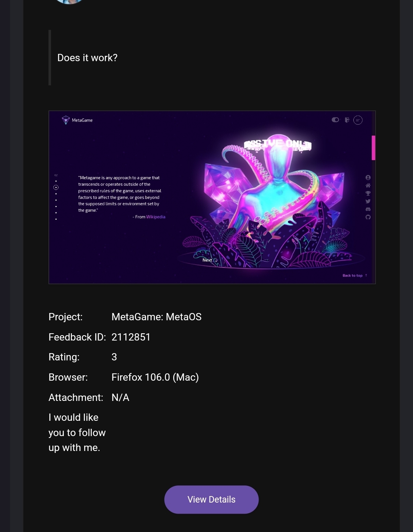Screen dimensions: 413x532
Task: Click the View Details button
Action: tap(211, 500)
